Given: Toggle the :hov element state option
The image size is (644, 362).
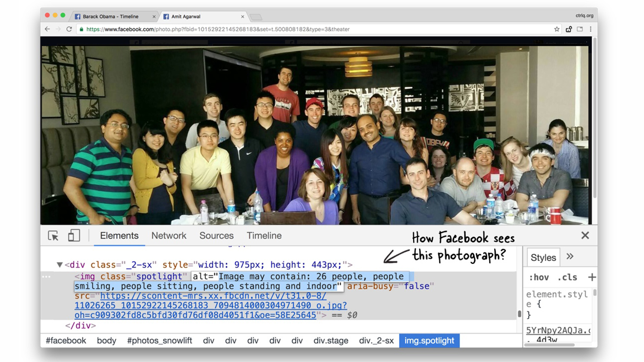Looking at the screenshot, I should click(x=539, y=277).
